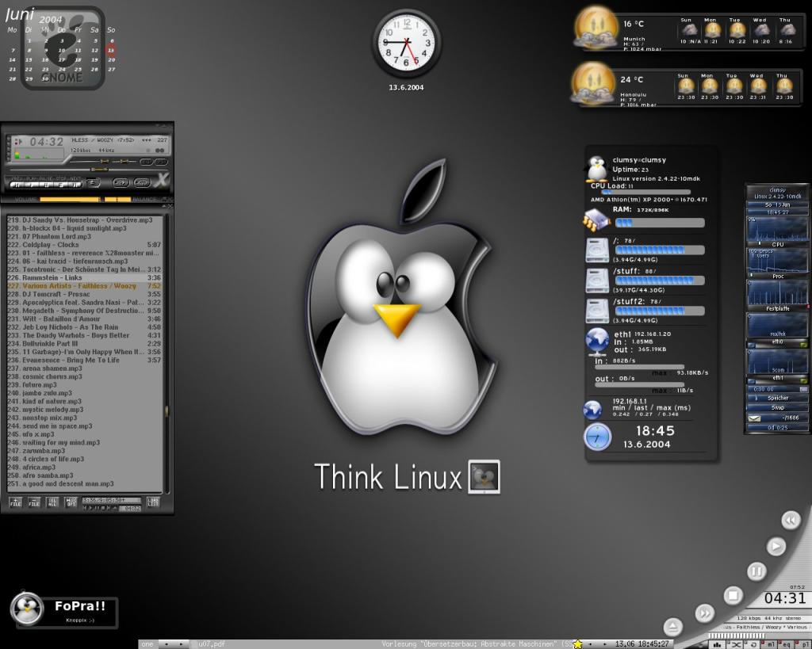Click the play button in round player
The height and width of the screenshot is (649, 812).
(x=776, y=546)
